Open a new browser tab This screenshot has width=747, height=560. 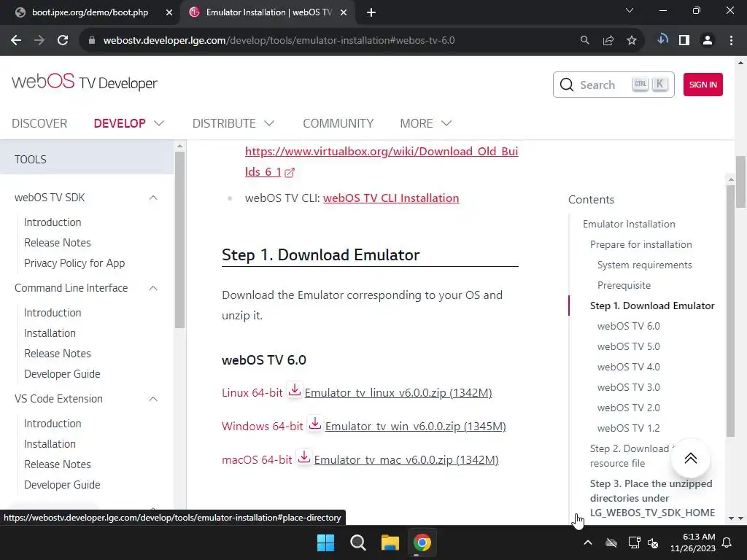pyautogui.click(x=371, y=12)
